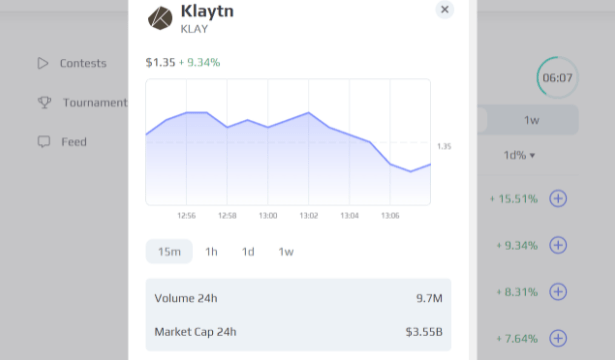Open Tournaments from the sidebar

click(x=95, y=102)
